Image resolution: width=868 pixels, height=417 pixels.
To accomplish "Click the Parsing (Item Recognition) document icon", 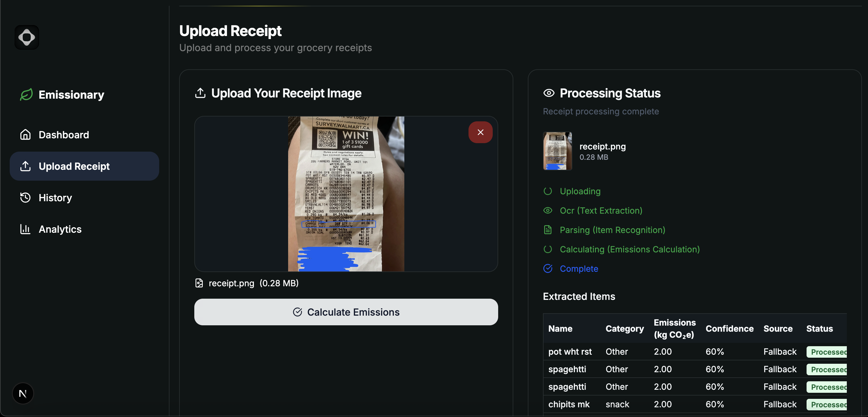I will coord(547,230).
